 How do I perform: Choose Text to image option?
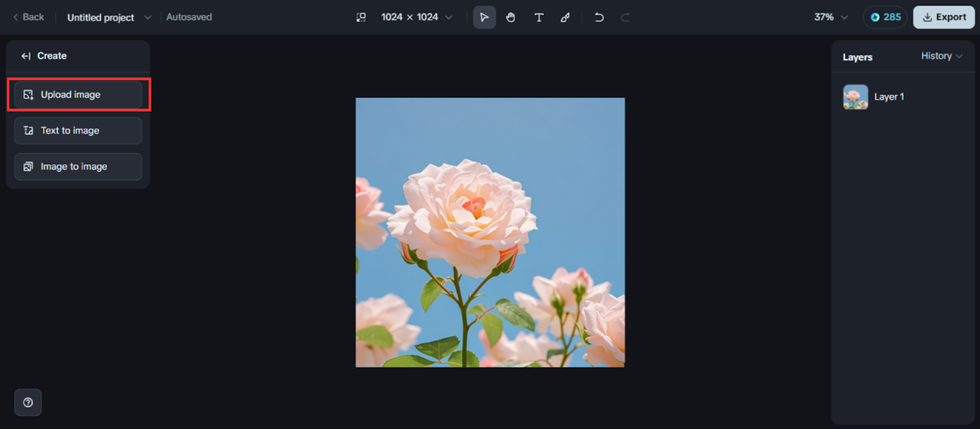[x=78, y=130]
